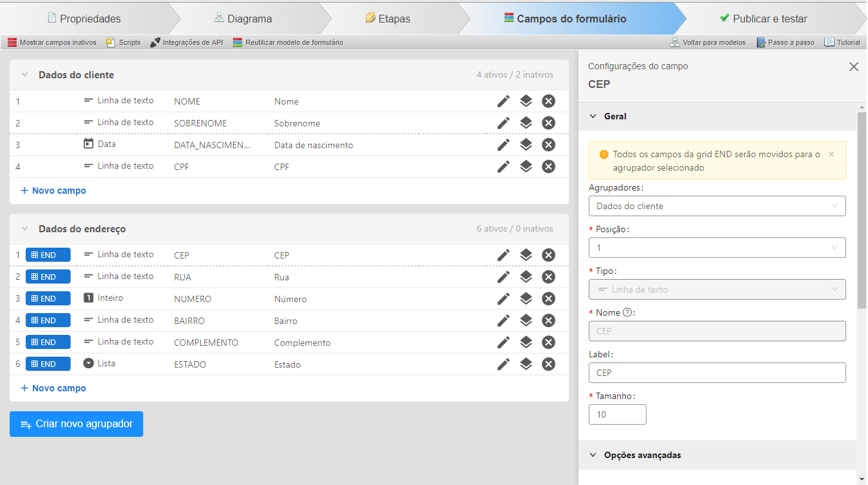Click the END grid tag on CEP row
The image size is (868, 485).
click(x=48, y=255)
